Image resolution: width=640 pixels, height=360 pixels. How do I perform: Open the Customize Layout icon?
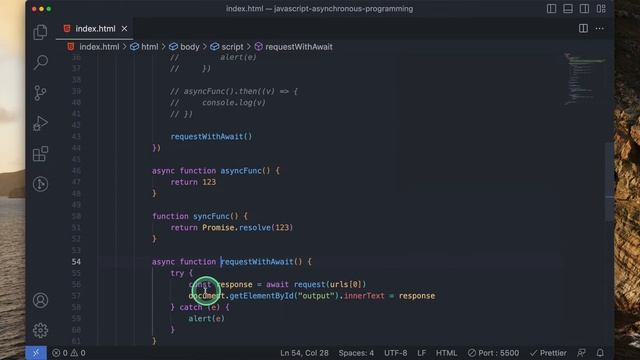(601, 9)
